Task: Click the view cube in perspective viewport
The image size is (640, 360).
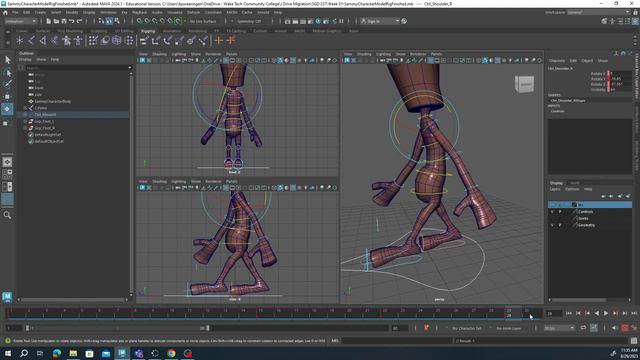Action: 524,84
